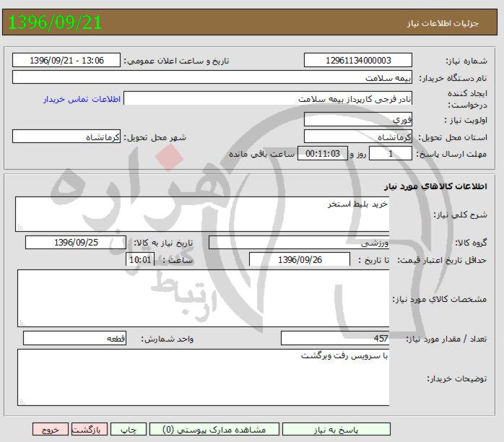Click the resize grip of توضیحات خریدار box
This screenshot has height=442, width=504.
[x=22, y=402]
